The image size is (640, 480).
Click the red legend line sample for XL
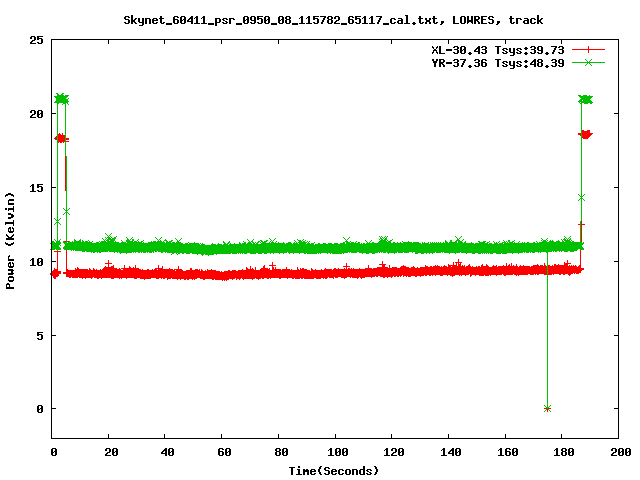click(x=588, y=50)
